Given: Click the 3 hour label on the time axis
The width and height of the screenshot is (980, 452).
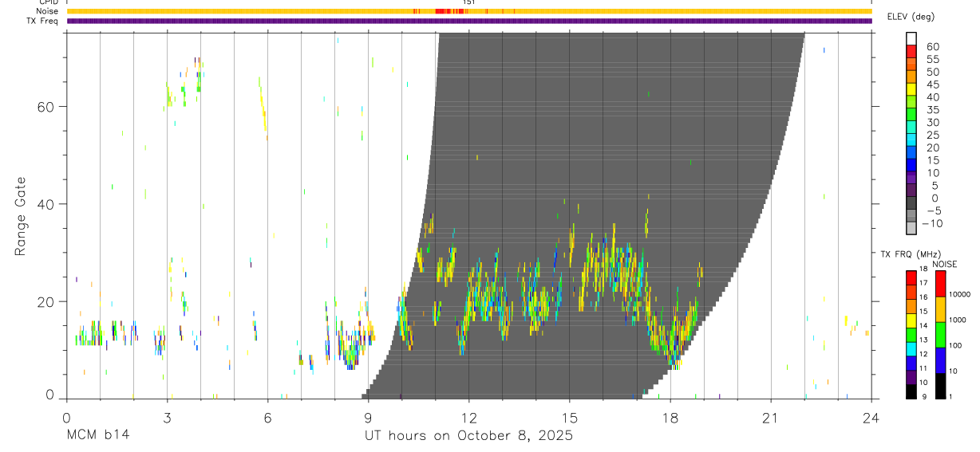Looking at the screenshot, I should (167, 417).
